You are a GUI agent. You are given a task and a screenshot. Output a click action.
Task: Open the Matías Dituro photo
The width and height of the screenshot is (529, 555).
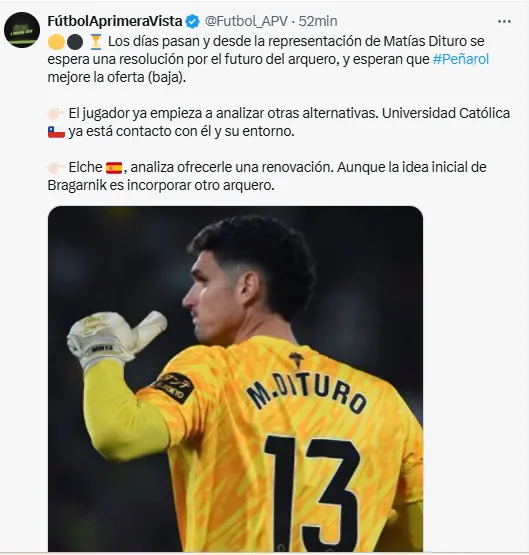(235, 378)
